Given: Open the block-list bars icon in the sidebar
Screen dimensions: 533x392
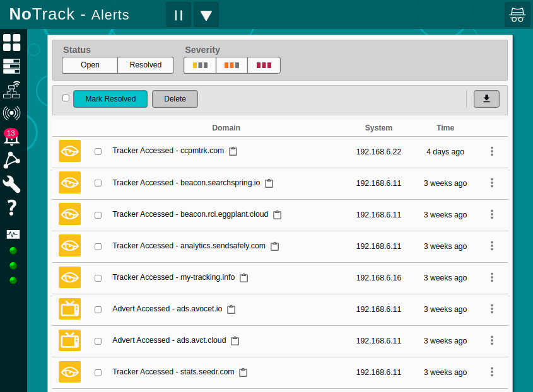Looking at the screenshot, I should (11, 66).
